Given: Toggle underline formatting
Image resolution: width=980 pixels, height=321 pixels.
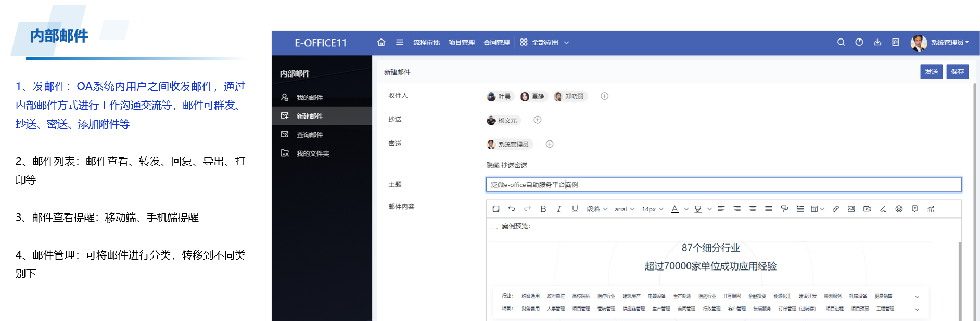Looking at the screenshot, I should (575, 209).
